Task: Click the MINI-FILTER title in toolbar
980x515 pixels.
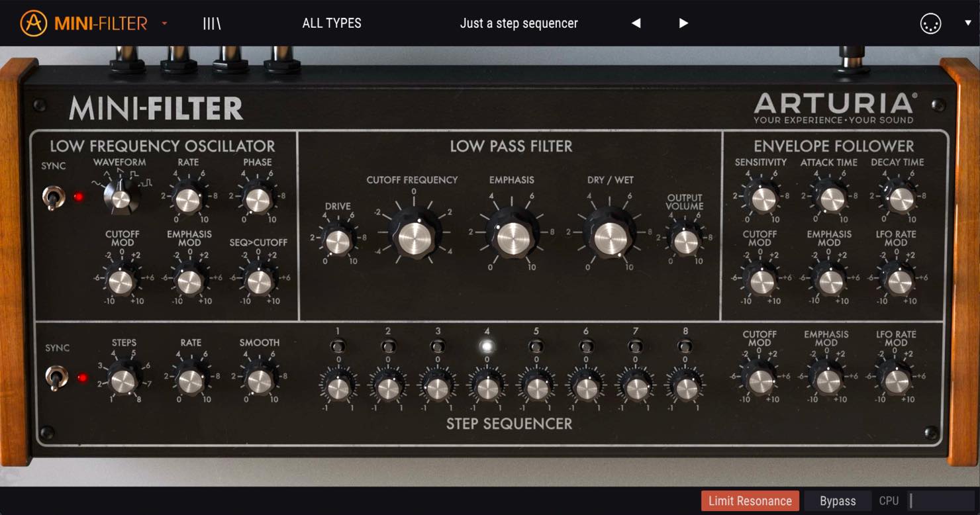Action: (x=101, y=24)
